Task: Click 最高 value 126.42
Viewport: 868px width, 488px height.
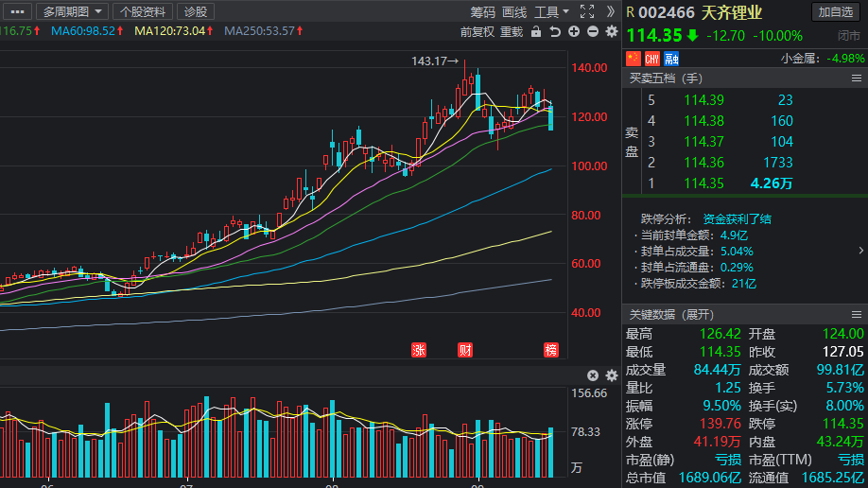Action: coord(720,334)
